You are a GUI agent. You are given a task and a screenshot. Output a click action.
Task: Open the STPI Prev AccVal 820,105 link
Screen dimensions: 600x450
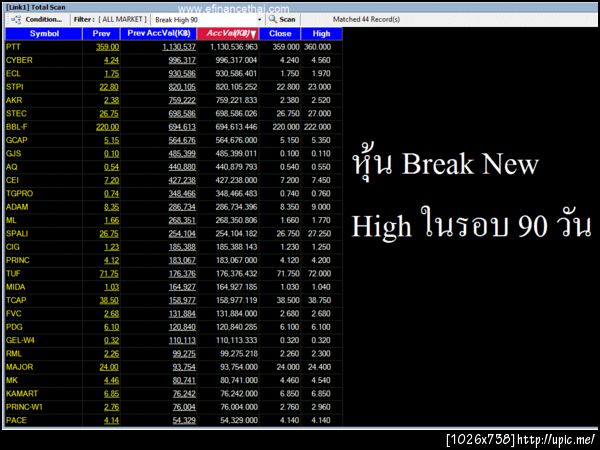tap(182, 87)
